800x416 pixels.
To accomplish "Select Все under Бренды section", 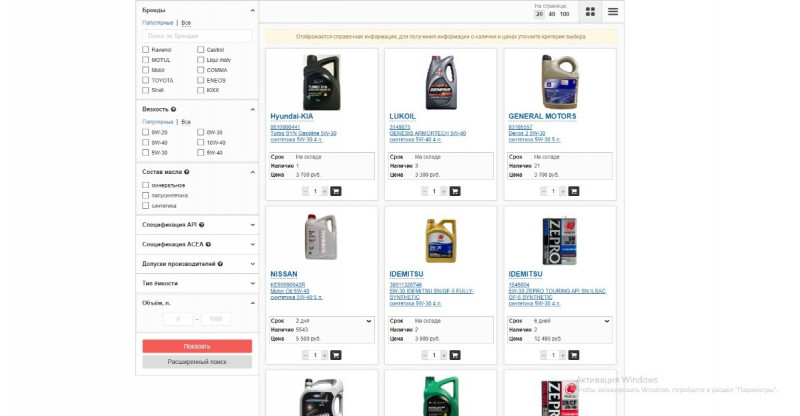I will pyautogui.click(x=186, y=23).
